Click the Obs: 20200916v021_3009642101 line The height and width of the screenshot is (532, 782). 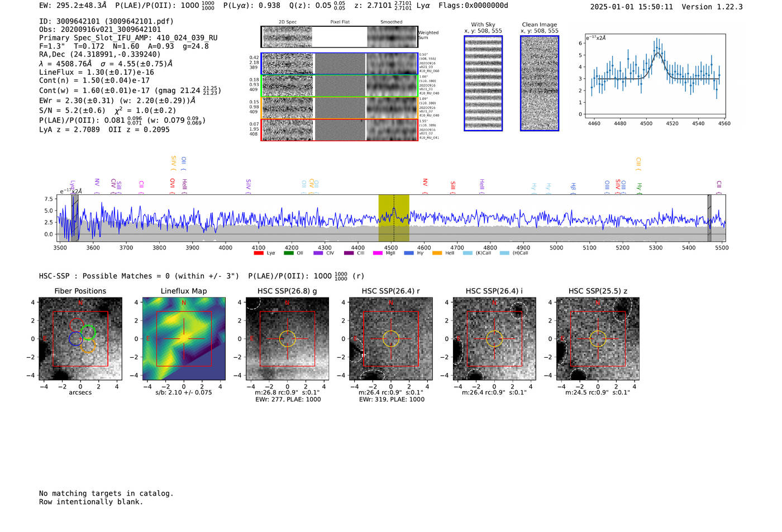pos(100,30)
